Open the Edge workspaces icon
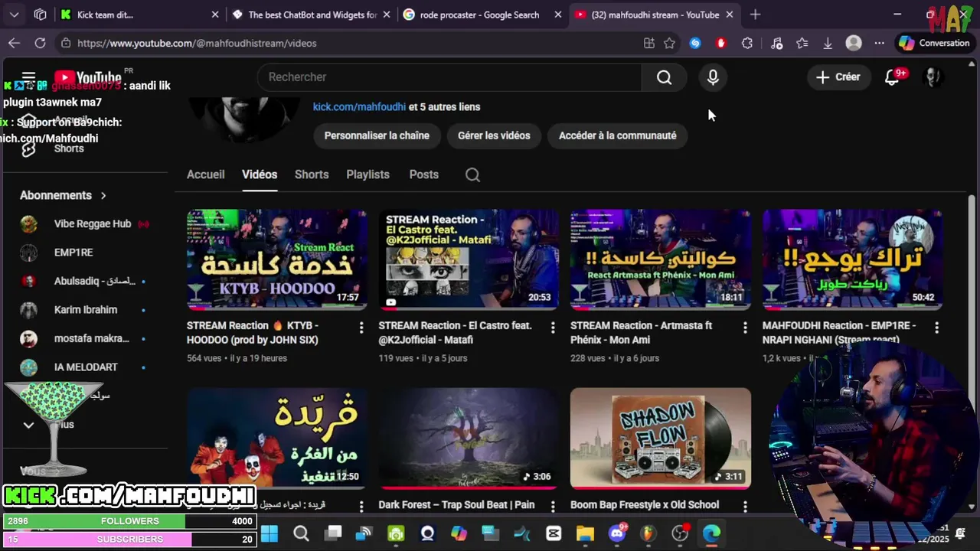 tap(41, 15)
